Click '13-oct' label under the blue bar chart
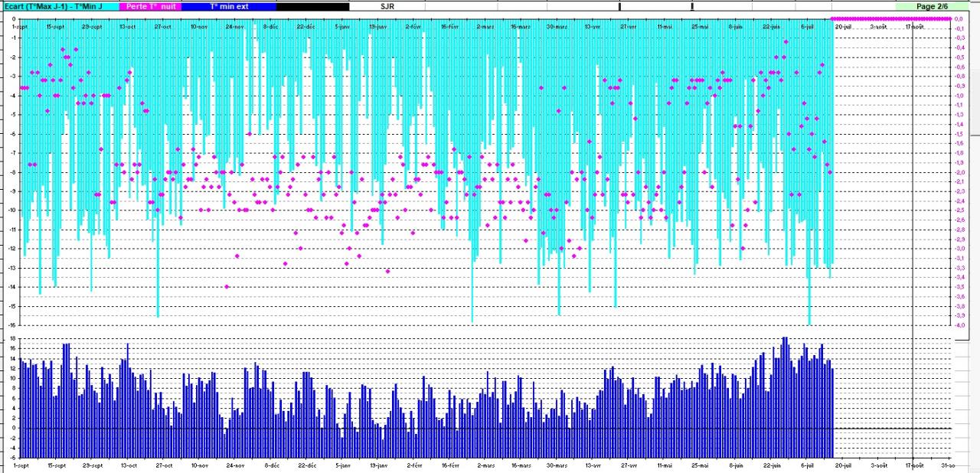 coord(128,465)
